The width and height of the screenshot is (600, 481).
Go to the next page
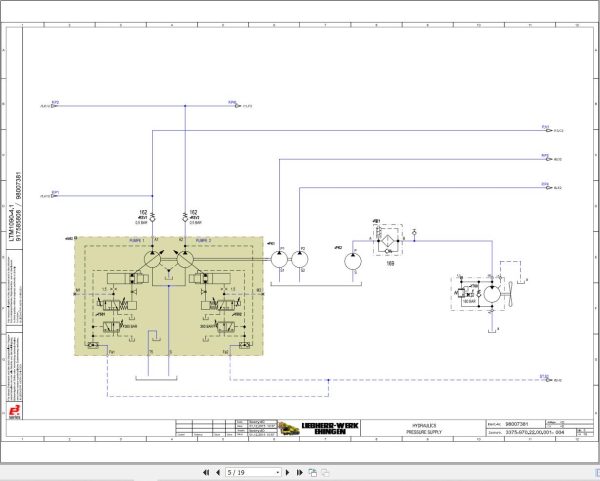[288, 473]
